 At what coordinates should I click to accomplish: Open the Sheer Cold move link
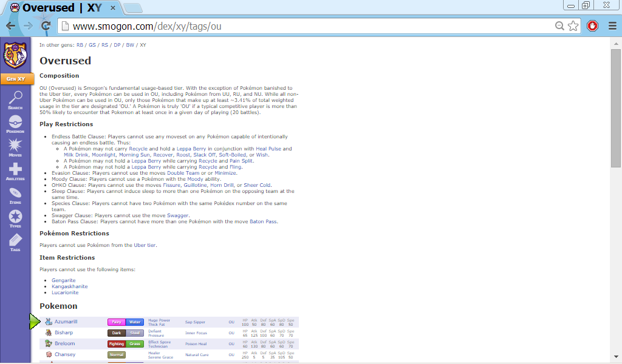pos(257,185)
